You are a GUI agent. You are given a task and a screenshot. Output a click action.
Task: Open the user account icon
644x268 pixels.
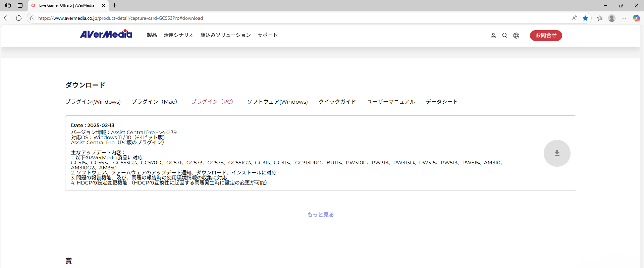tap(493, 36)
